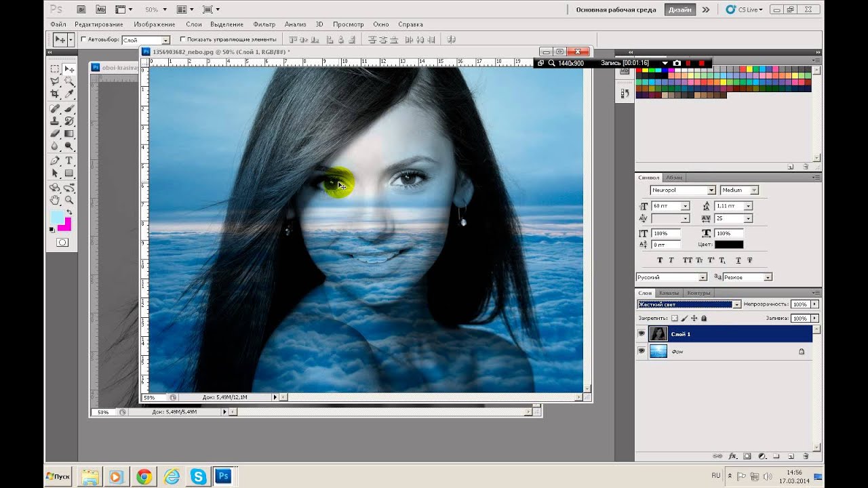Open the Фильтр menu

tap(264, 24)
